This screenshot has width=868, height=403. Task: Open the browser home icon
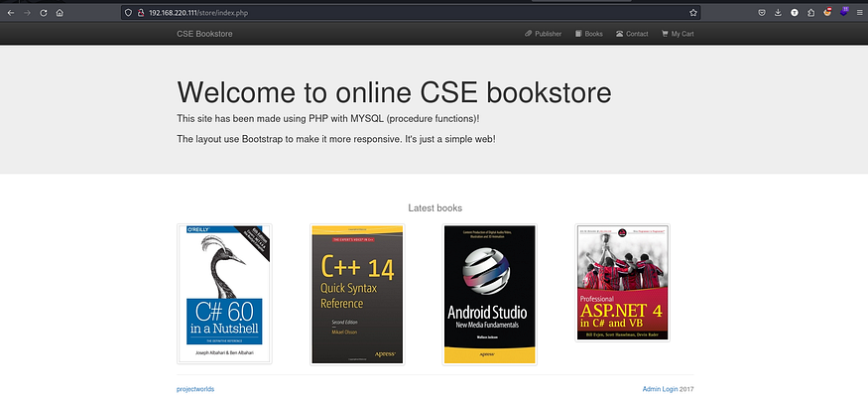[60, 13]
